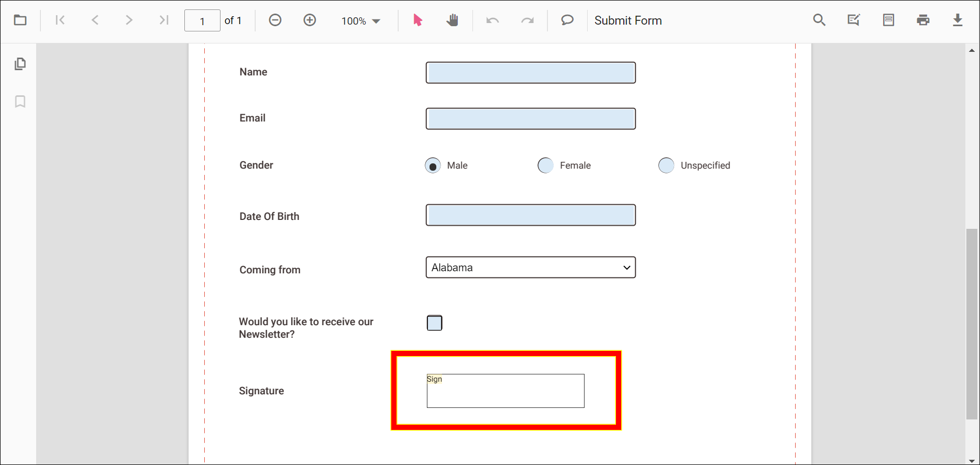Check the Newsletter checkbox

pyautogui.click(x=434, y=323)
